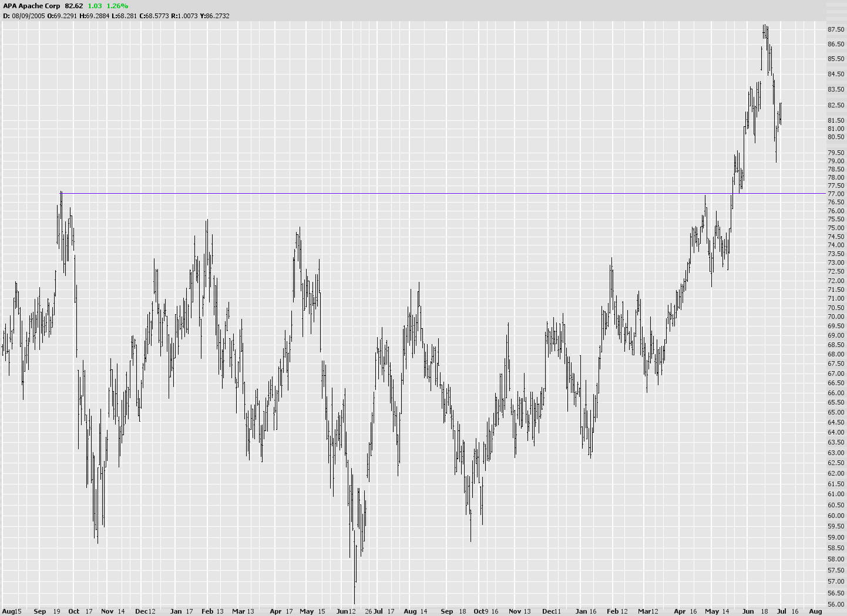Click the high value H:69.2884
This screenshot has height=616, width=847.
pos(95,16)
